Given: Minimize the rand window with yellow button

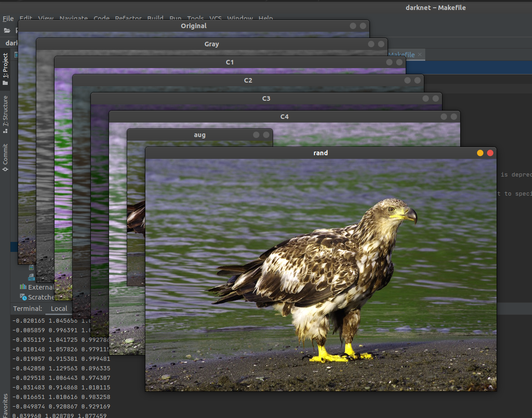Looking at the screenshot, I should tap(480, 153).
